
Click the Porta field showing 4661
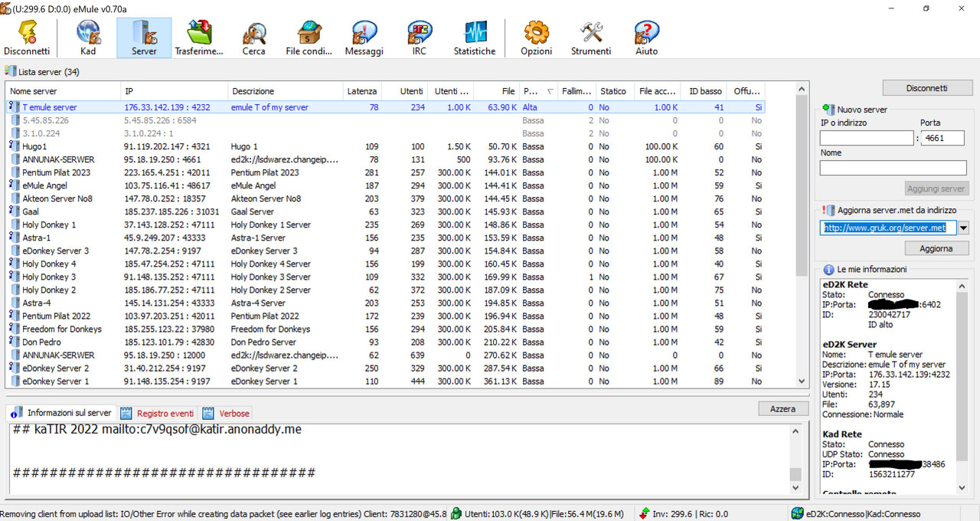[x=942, y=139]
